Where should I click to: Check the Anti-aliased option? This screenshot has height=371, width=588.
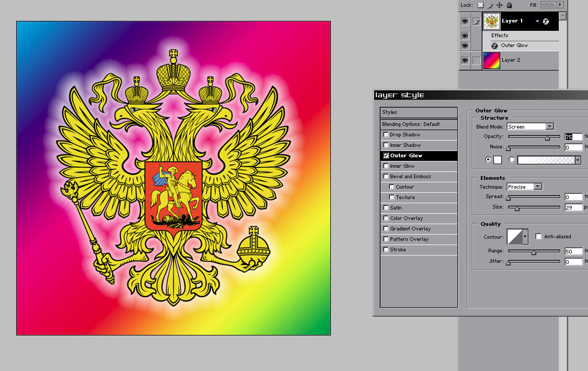538,237
